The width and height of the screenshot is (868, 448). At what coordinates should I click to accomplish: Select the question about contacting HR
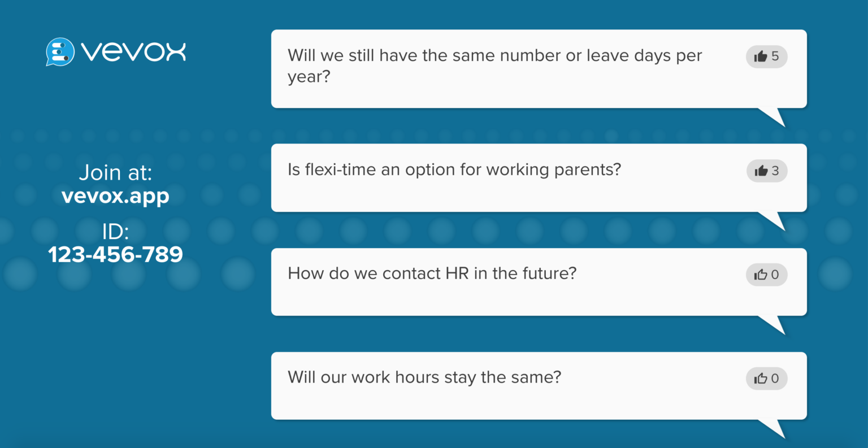(432, 273)
